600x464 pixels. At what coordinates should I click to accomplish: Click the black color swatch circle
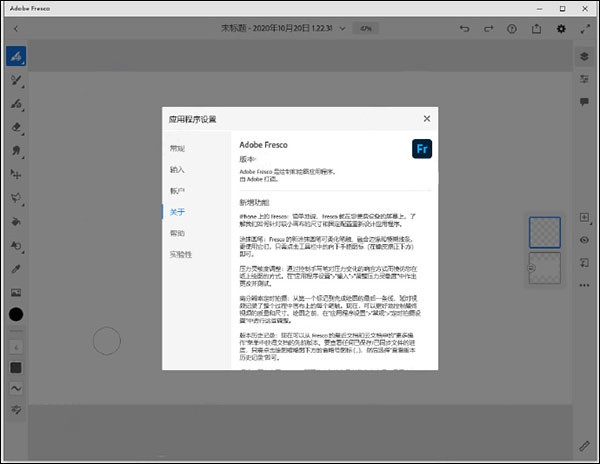(x=17, y=314)
